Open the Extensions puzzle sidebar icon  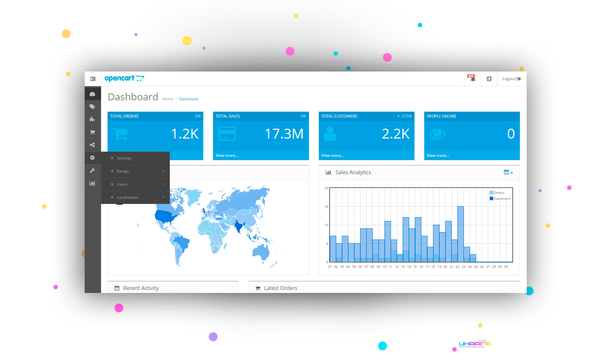(x=92, y=119)
